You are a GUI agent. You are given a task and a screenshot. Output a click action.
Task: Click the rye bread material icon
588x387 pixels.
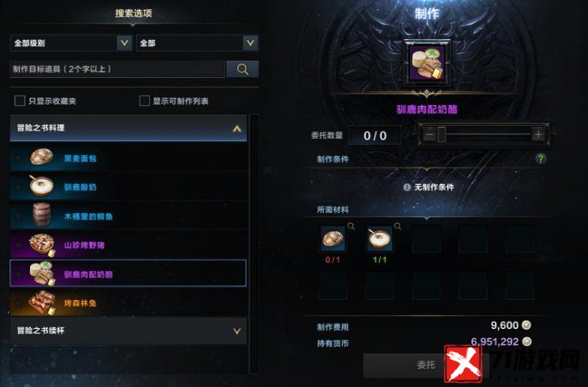[x=333, y=239]
